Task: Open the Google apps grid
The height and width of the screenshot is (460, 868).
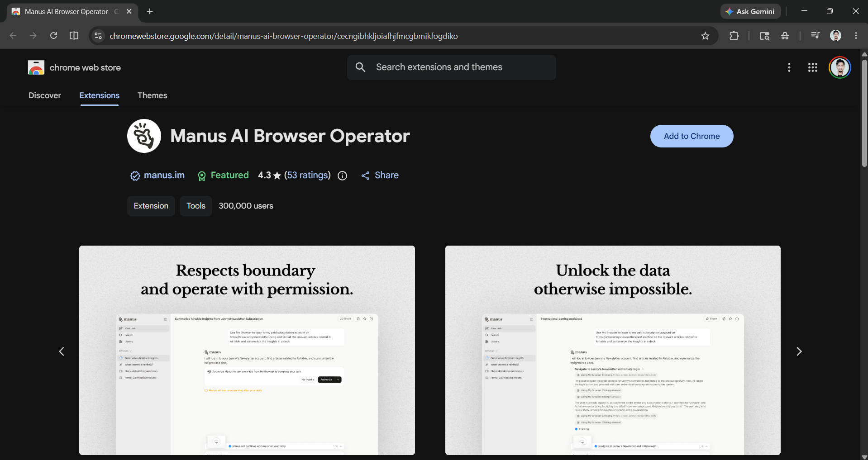Action: coord(812,67)
